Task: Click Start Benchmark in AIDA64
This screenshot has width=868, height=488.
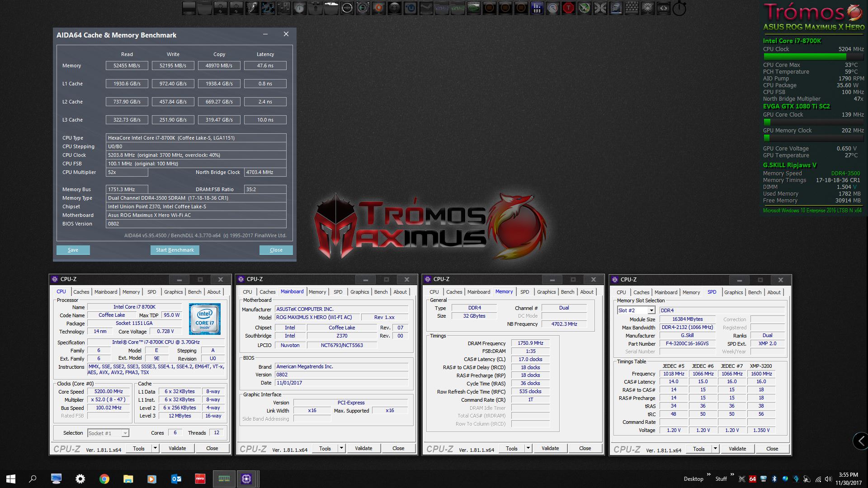Action: coord(175,250)
